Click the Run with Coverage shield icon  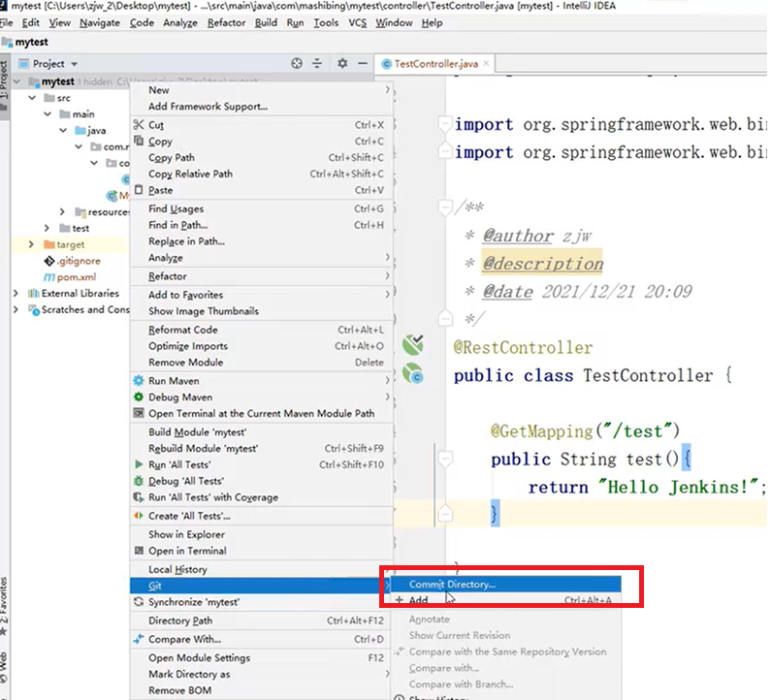pyautogui.click(x=139, y=497)
